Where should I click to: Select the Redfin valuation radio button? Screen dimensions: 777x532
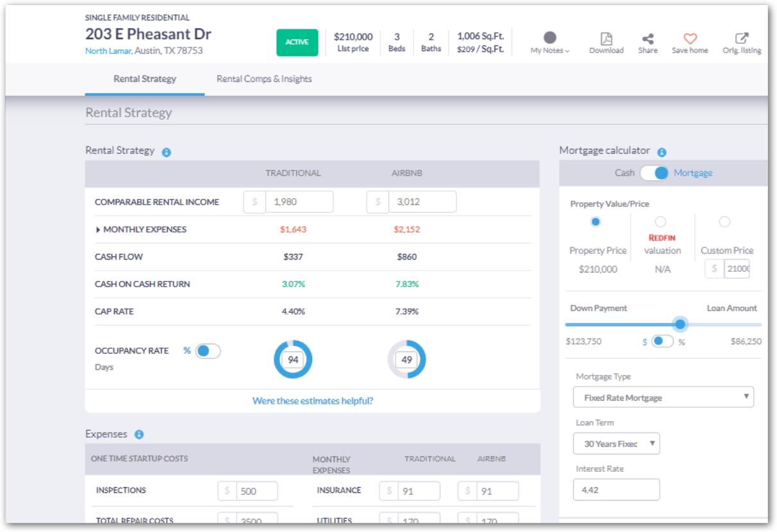(x=660, y=222)
